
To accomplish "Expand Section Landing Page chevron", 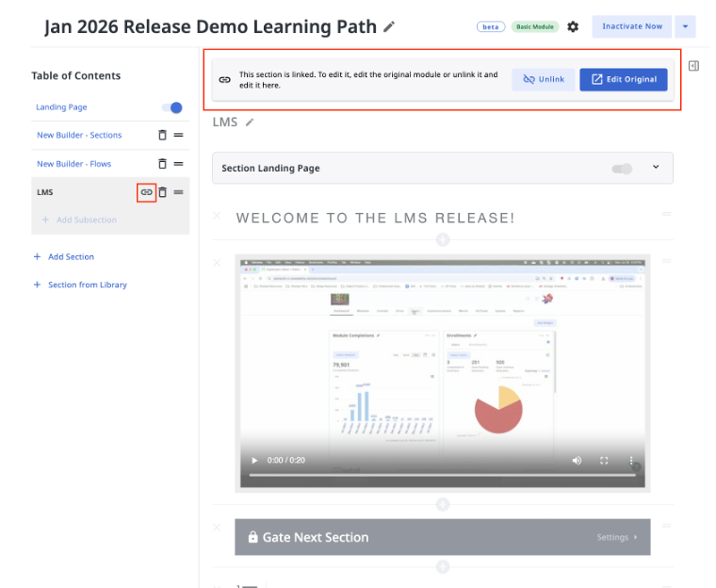I will (656, 167).
